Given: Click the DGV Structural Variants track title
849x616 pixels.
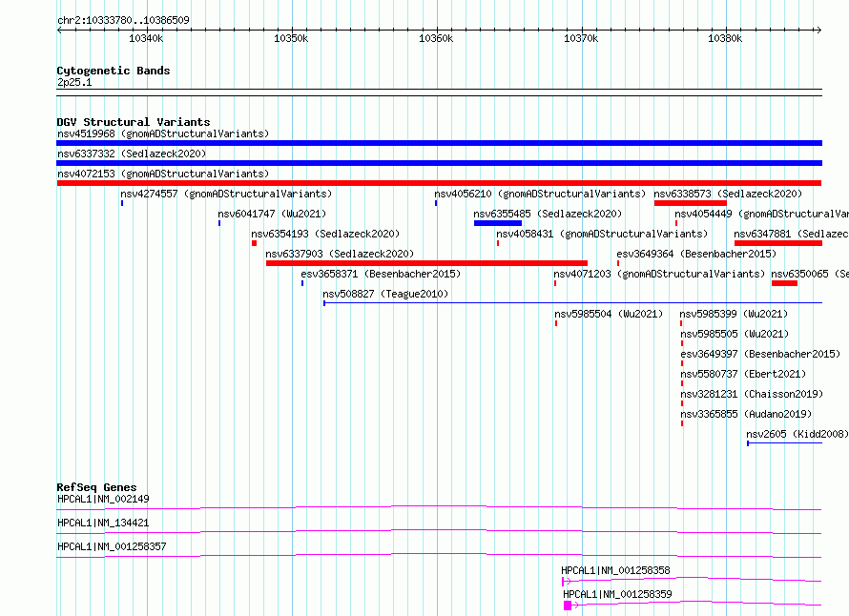Looking at the screenshot, I should click(x=134, y=122).
